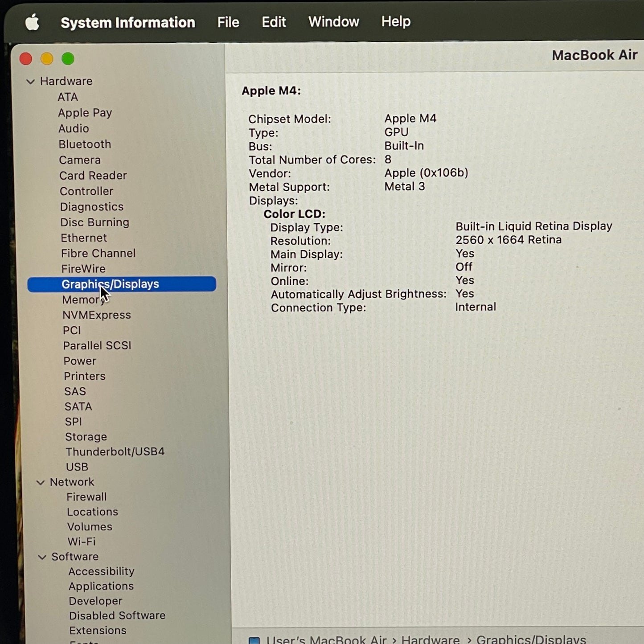
Task: Select Diagnostics in the sidebar
Action: coord(92,207)
